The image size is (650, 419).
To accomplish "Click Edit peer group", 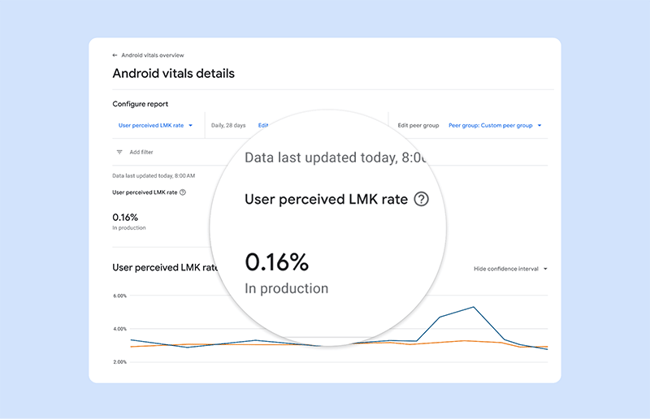I will [418, 125].
